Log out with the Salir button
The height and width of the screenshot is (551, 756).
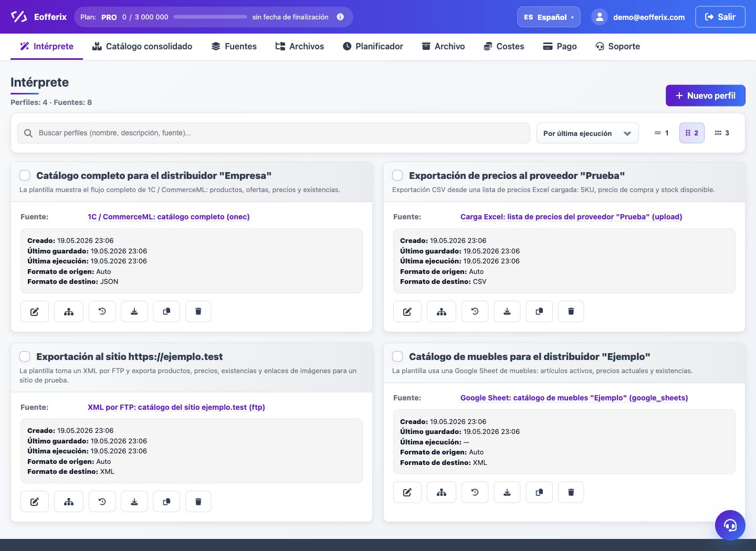click(720, 17)
